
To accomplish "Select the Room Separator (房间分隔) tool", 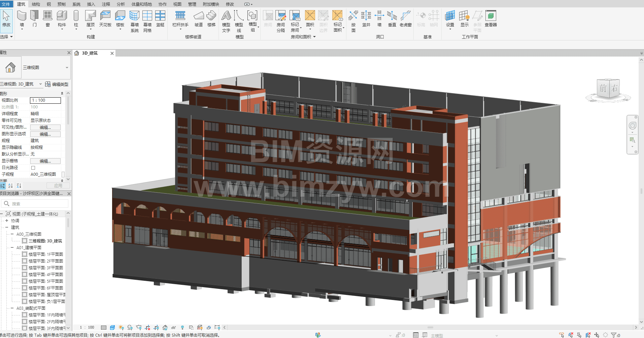I will click(281, 21).
